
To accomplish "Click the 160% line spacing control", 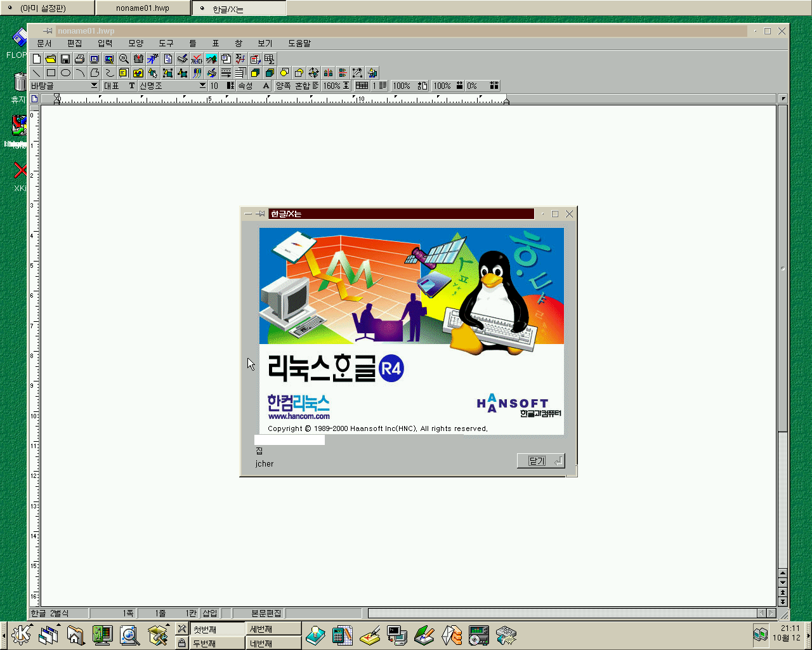I will click(336, 86).
